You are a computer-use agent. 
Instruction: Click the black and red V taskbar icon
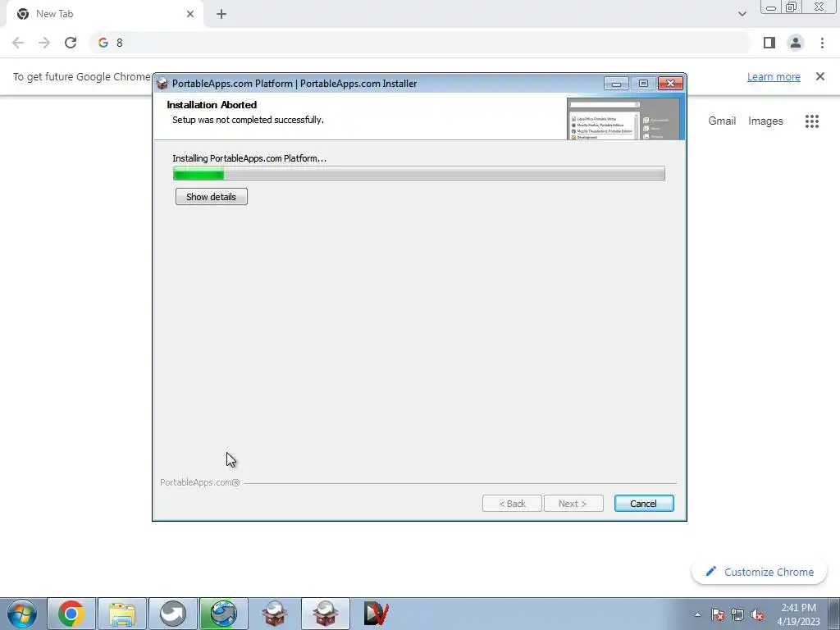[x=376, y=614]
